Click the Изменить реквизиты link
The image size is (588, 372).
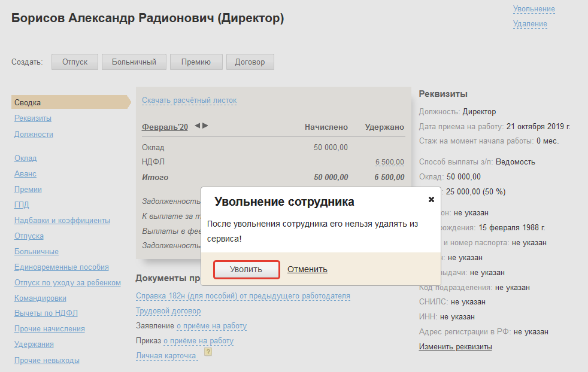tap(455, 347)
